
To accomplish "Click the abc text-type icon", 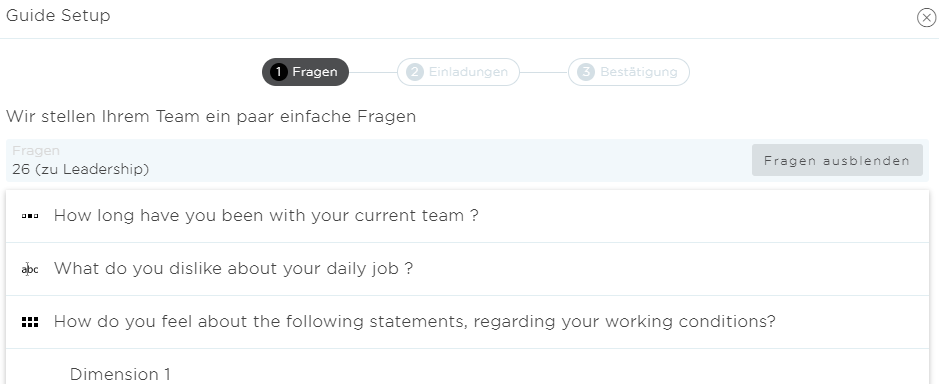I will (30, 270).
